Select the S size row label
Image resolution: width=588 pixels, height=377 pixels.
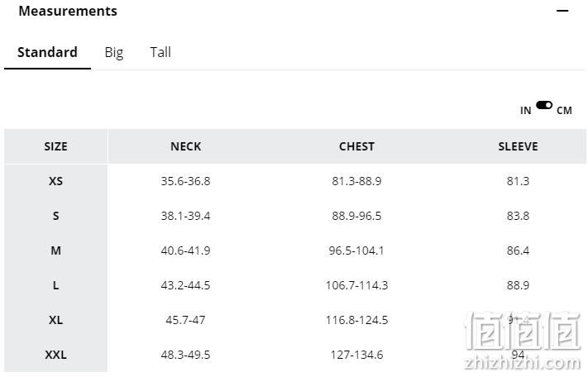tap(56, 216)
